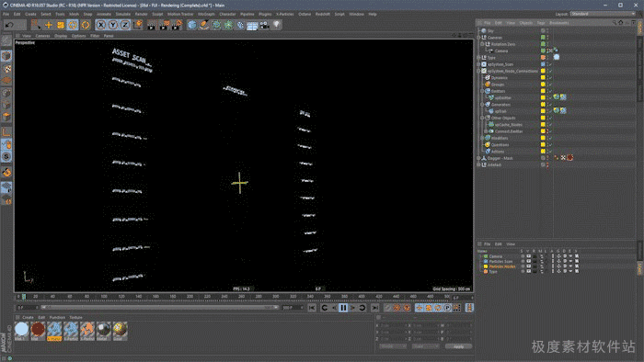Screen dimensions: 644x362
Task: Click the Render View clapperboard icon
Action: [x=152, y=25]
